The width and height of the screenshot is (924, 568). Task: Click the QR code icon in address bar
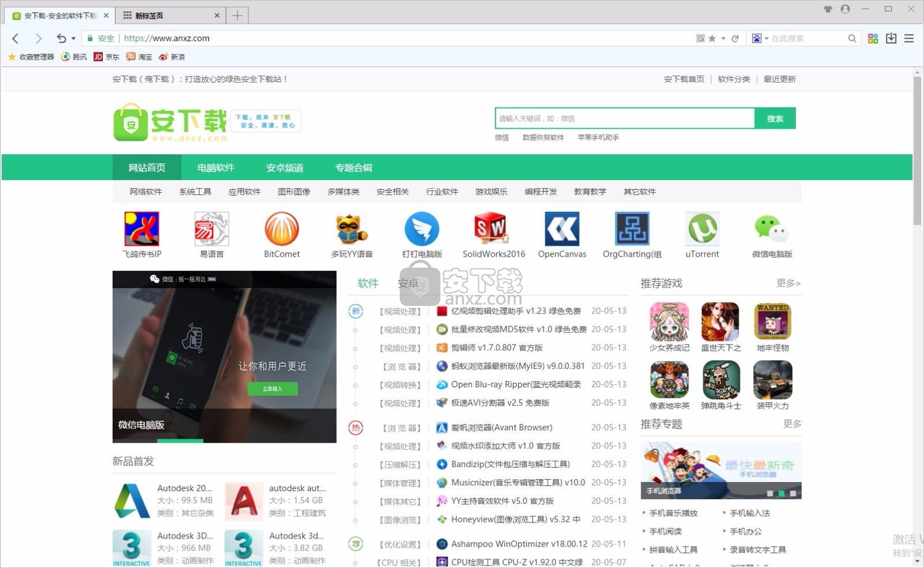click(x=700, y=39)
